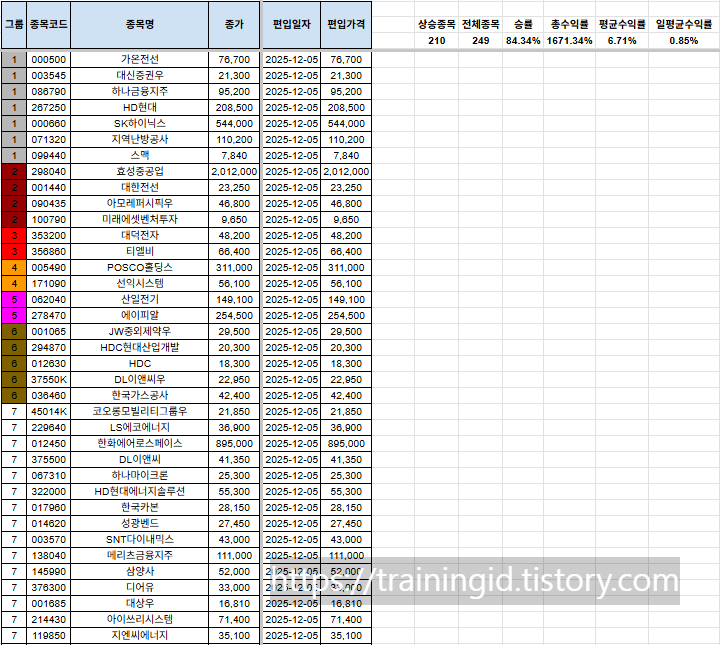Select the 편입일자 column header
The width and height of the screenshot is (720, 645).
coord(292,25)
